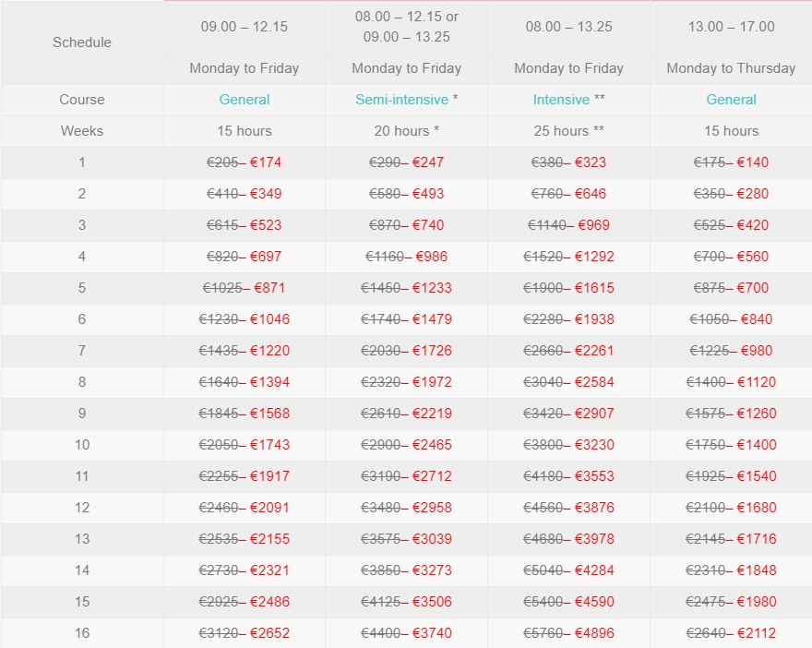Click the Schedule header cell

click(x=82, y=42)
